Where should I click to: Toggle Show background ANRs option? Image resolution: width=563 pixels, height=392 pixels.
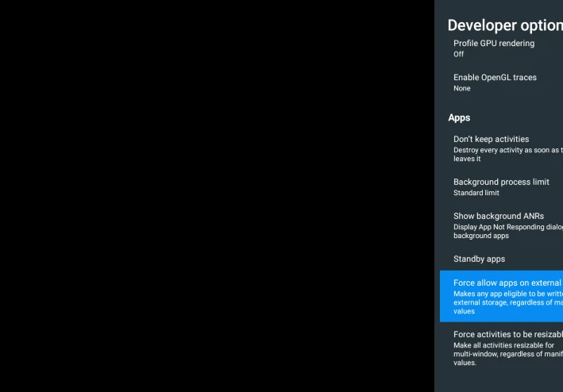coord(501,225)
